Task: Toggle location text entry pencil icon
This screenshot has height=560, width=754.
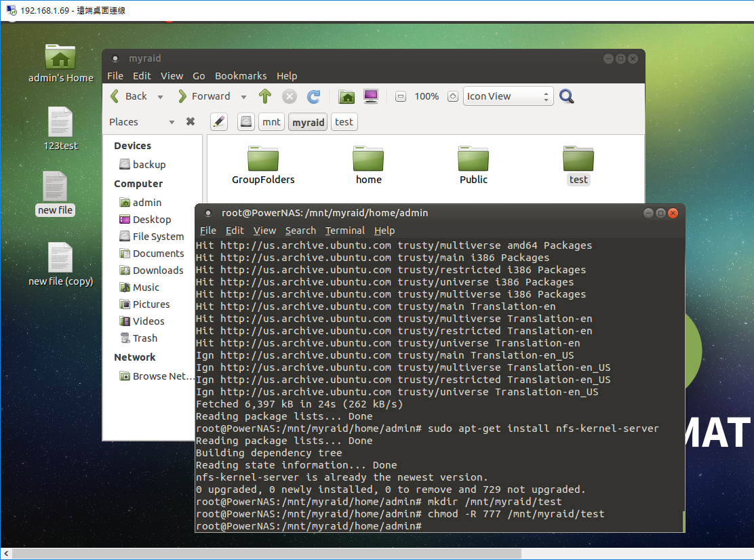Action: (x=219, y=122)
